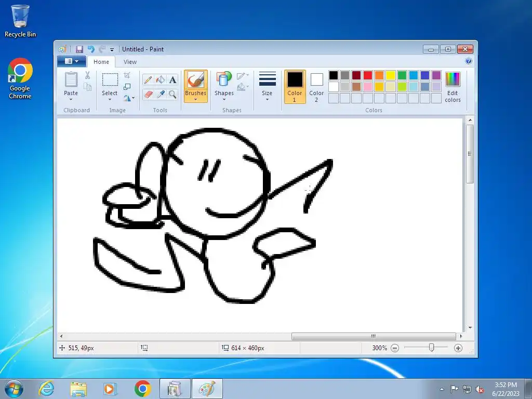The height and width of the screenshot is (399, 532).
Task: Select the Text tool
Action: click(x=172, y=79)
